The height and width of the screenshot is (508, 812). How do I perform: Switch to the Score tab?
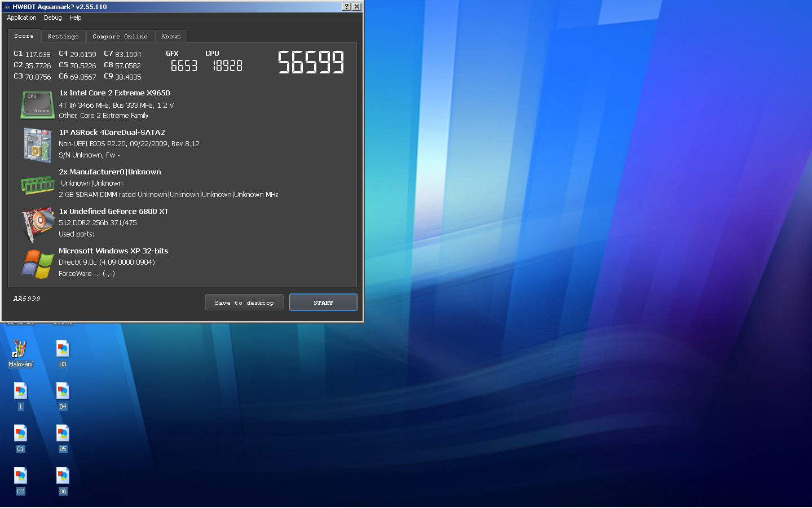click(x=24, y=36)
